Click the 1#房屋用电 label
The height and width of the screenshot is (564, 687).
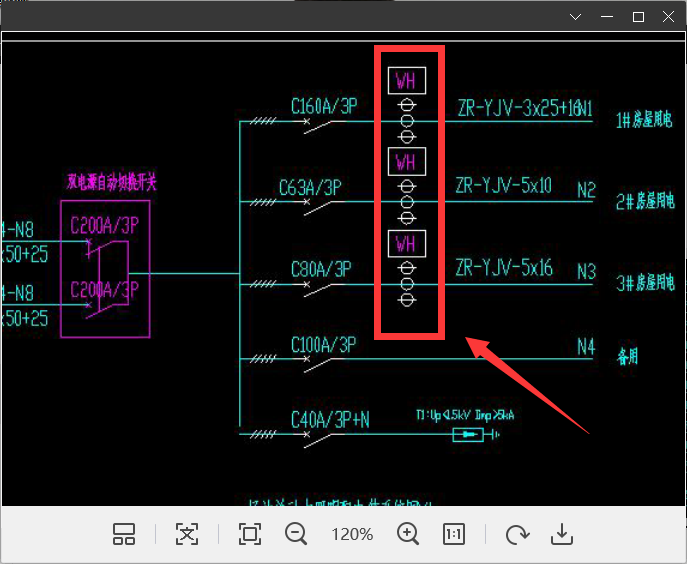click(x=644, y=119)
